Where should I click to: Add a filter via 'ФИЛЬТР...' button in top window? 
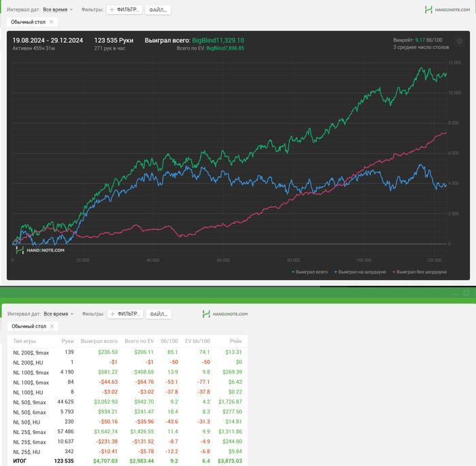[x=124, y=10]
